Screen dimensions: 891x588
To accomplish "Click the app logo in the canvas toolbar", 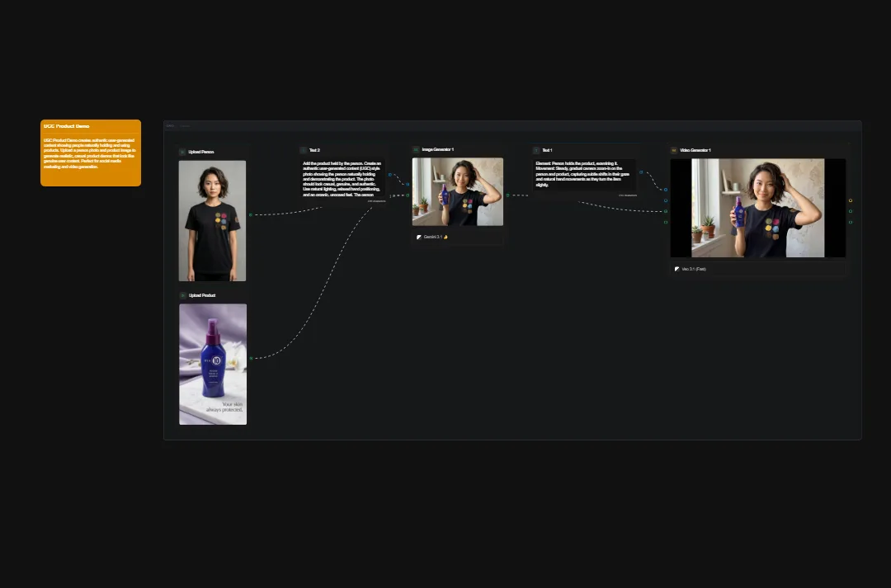I will pos(170,126).
